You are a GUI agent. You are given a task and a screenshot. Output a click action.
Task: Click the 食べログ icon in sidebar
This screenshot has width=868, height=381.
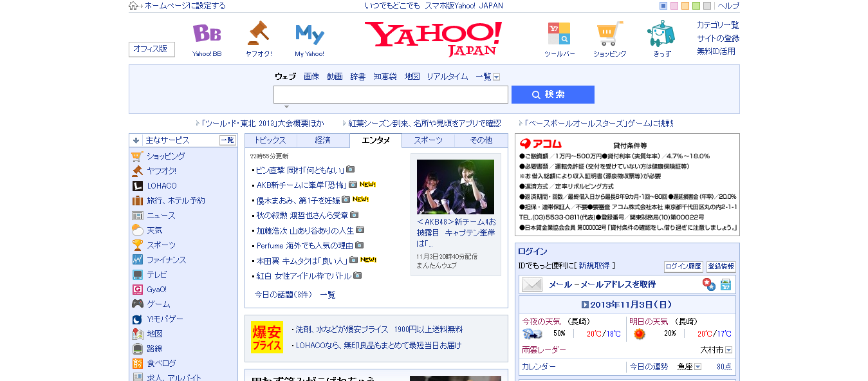[137, 364]
